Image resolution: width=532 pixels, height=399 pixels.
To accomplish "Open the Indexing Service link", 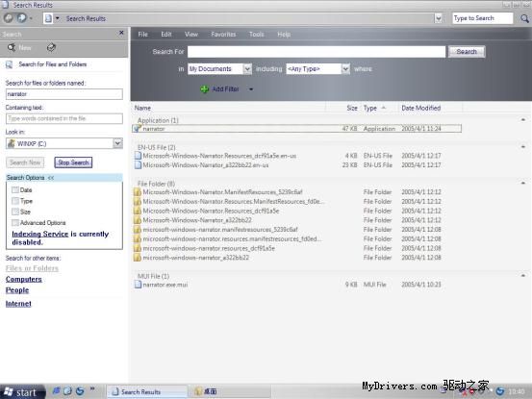I will click(x=40, y=234).
